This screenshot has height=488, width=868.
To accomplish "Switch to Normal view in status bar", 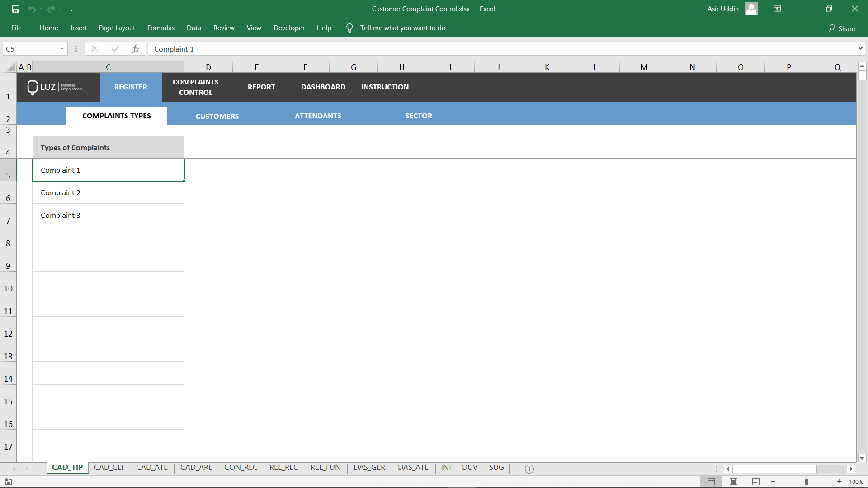I will click(x=711, y=482).
